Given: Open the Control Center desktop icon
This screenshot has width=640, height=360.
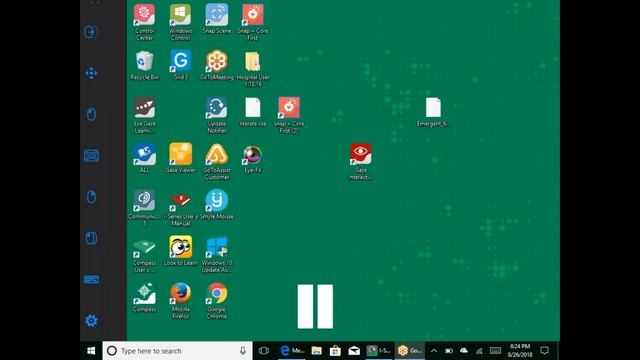Looking at the screenshot, I should [x=144, y=22].
